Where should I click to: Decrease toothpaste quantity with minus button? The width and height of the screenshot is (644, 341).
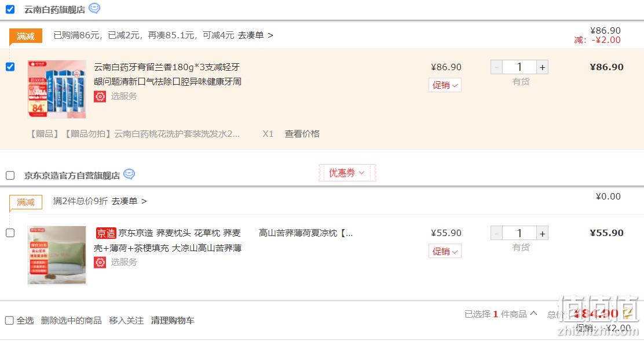pyautogui.click(x=496, y=67)
